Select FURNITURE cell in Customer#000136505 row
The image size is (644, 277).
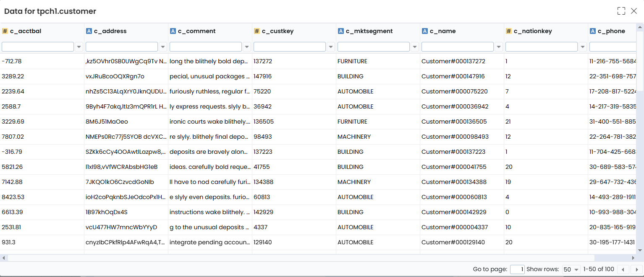point(378,122)
